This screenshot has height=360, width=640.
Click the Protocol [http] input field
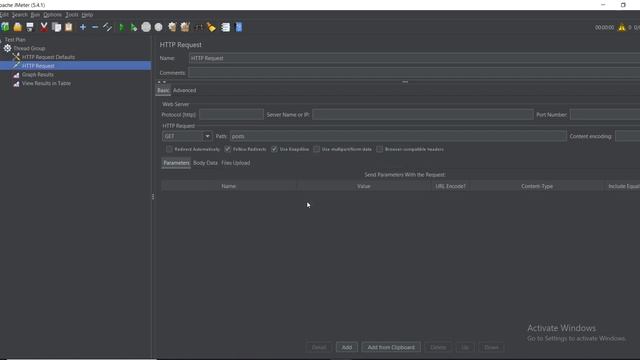click(x=231, y=115)
